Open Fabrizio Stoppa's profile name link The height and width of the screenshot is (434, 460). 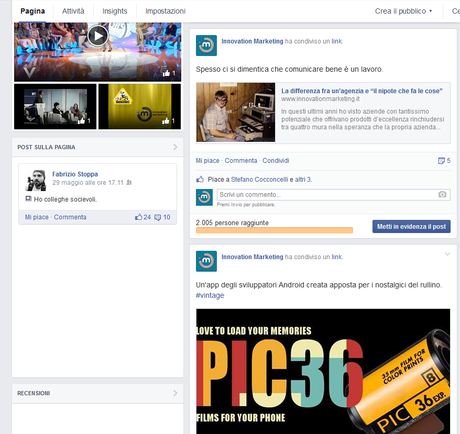coord(75,174)
